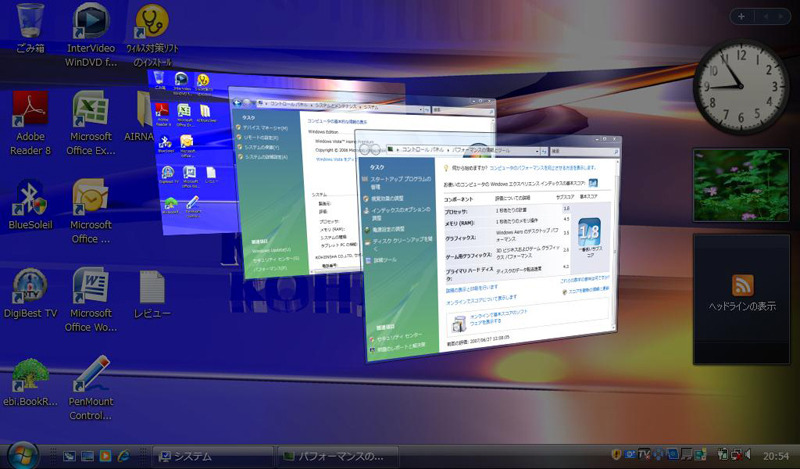
Task: Click the 1.8 base score badge
Action: tap(589, 232)
